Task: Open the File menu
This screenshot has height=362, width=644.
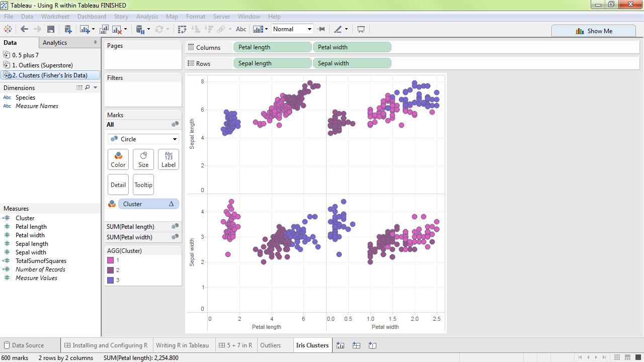Action: (x=9, y=17)
